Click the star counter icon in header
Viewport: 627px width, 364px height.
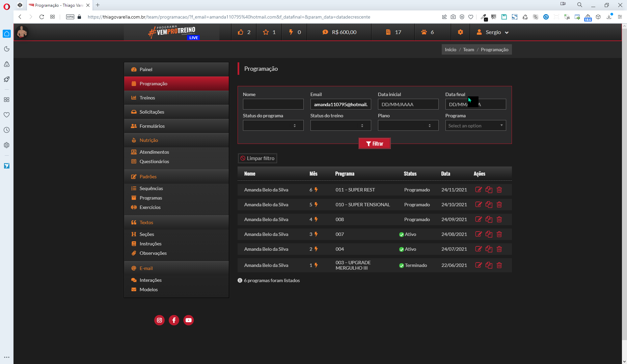tap(266, 32)
